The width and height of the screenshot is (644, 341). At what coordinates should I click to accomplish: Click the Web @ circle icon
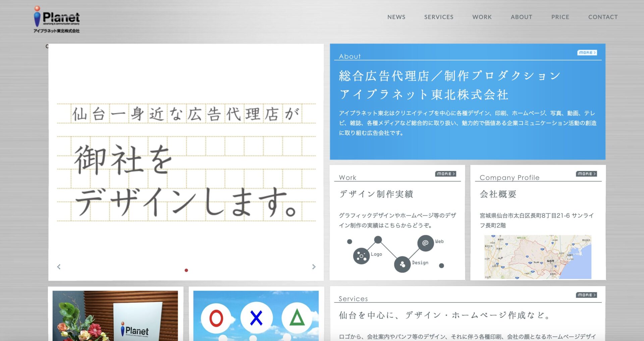click(x=425, y=243)
